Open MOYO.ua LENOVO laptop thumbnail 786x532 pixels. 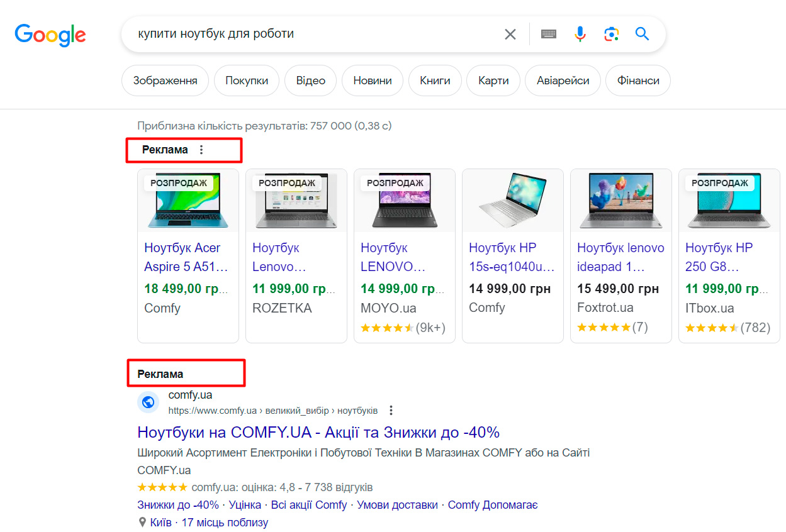[405, 201]
